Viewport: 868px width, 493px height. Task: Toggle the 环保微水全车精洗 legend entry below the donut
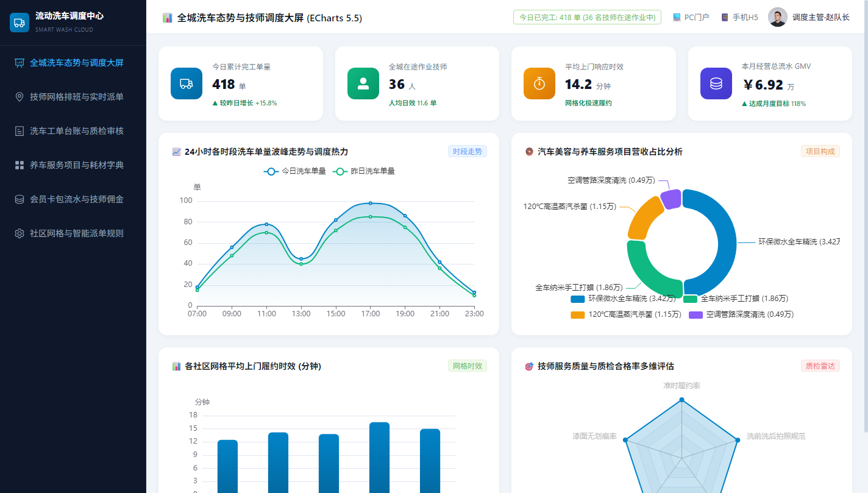623,299
